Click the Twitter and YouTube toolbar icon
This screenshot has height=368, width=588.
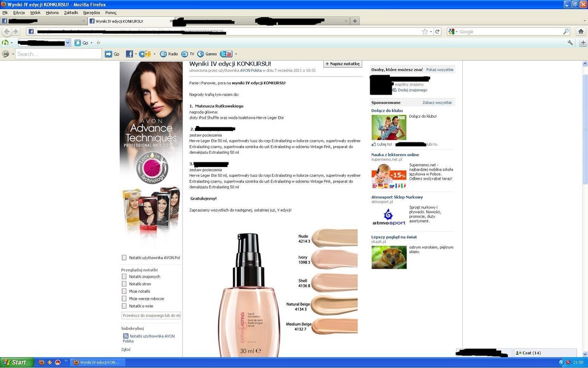[226, 54]
